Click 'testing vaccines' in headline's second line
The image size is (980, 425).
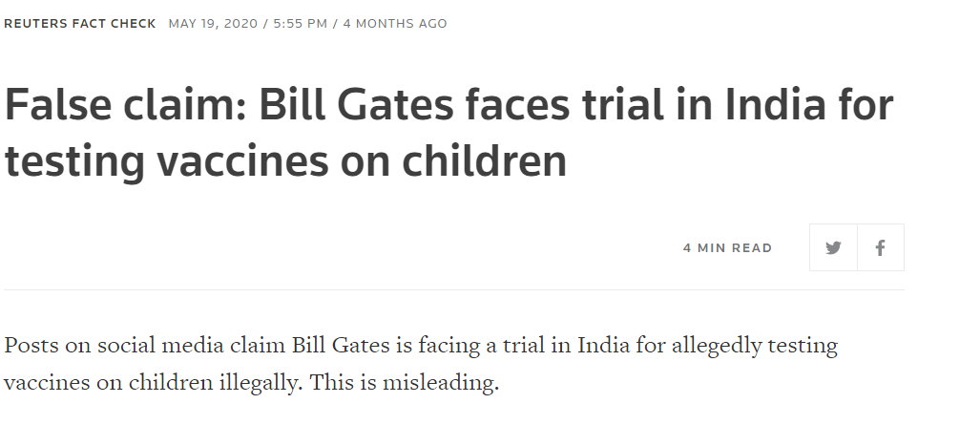point(167,160)
